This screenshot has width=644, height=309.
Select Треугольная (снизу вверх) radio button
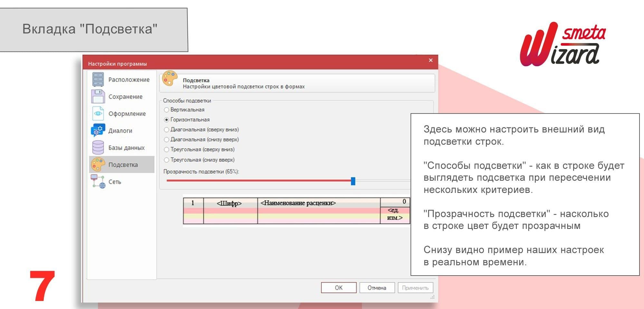166,160
